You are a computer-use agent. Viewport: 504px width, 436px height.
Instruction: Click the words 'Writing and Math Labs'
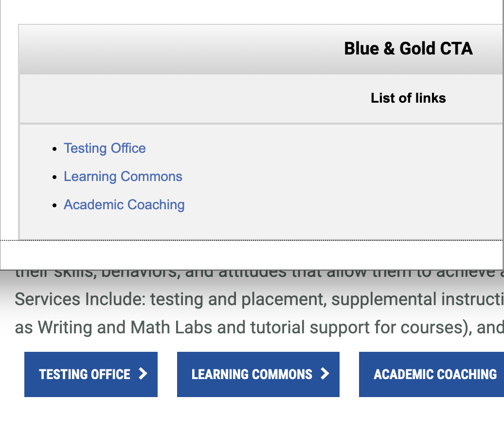point(125,327)
